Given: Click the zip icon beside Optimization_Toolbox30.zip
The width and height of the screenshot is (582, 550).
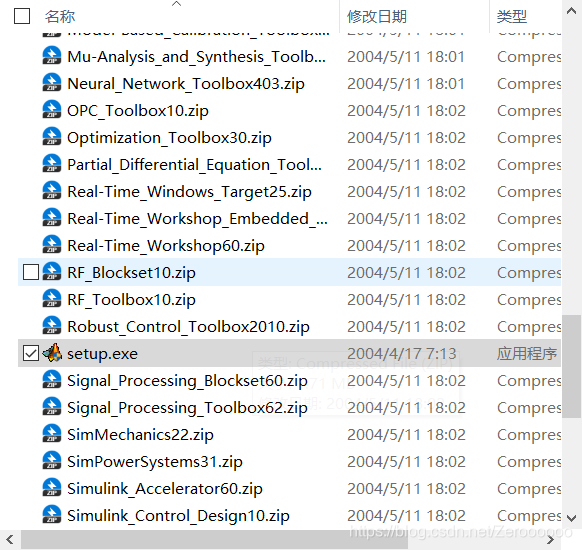Looking at the screenshot, I should click(x=52, y=137).
